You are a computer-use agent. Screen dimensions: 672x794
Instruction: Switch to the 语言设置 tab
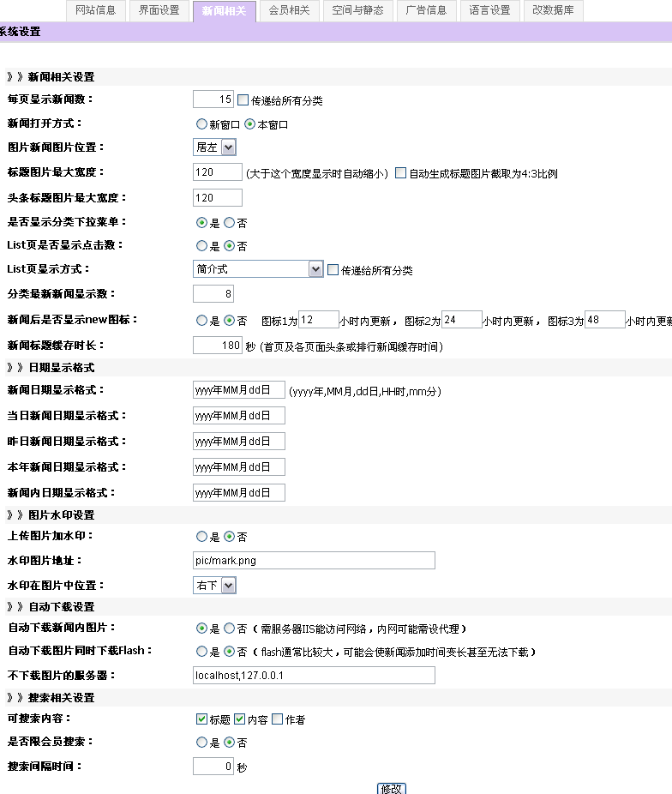coord(489,10)
